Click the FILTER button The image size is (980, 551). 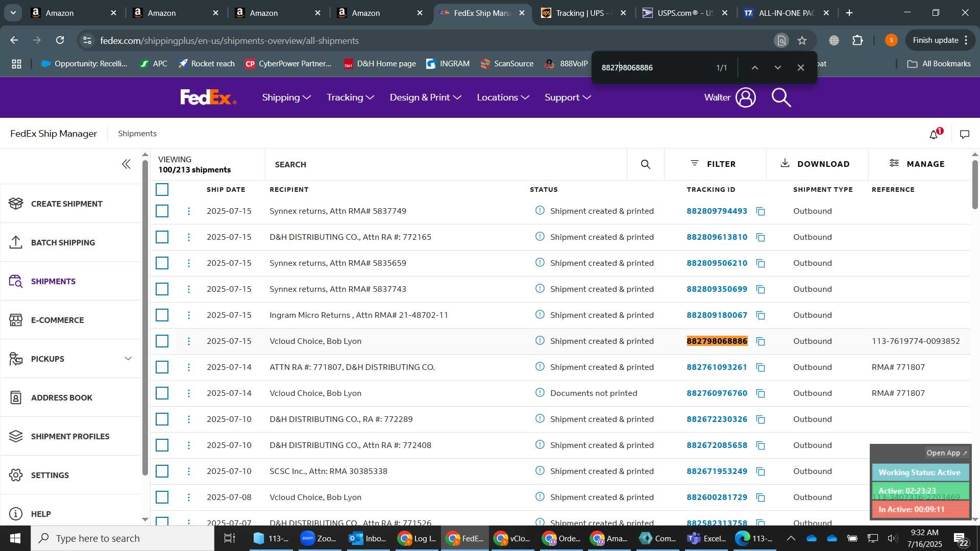[x=714, y=164]
